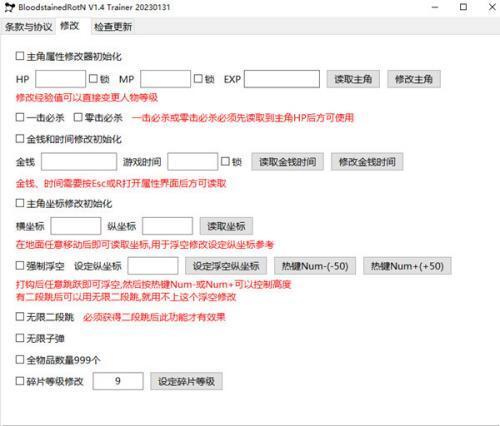Enable the 一击必杀 checkbox
Image resolution: width=500 pixels, height=426 pixels.
click(20, 117)
